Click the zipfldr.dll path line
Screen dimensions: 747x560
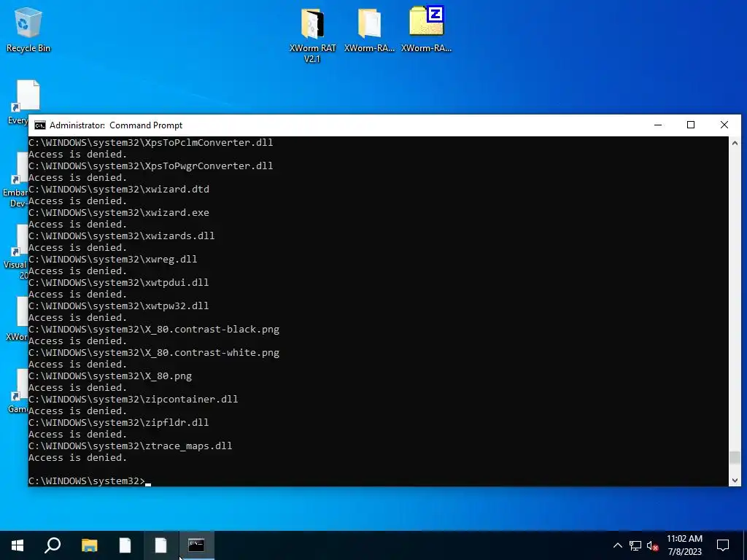pyautogui.click(x=119, y=422)
